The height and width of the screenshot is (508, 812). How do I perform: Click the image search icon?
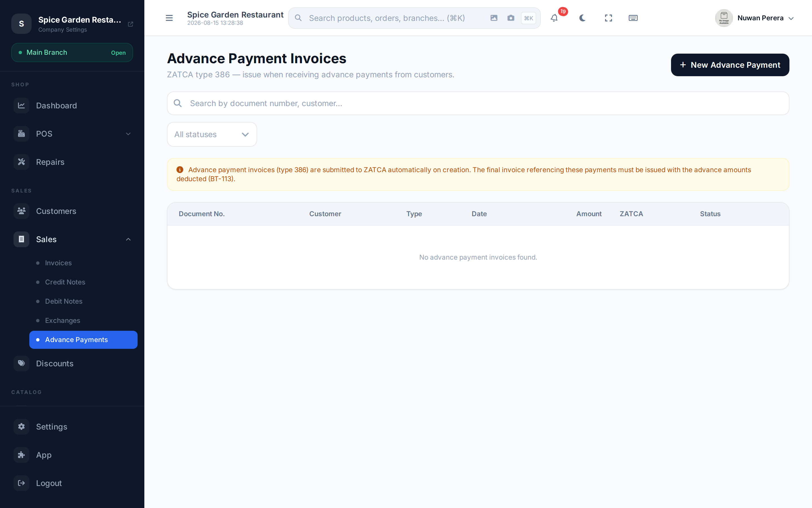(x=494, y=18)
